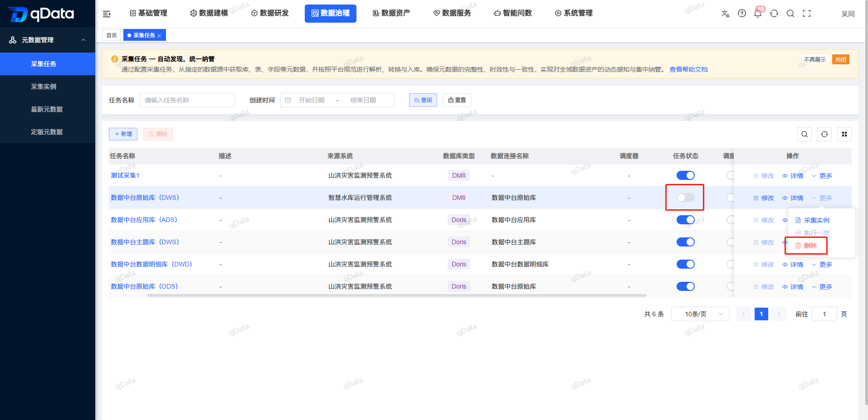
Task: Open 数据建模 top menu
Action: coord(209,13)
